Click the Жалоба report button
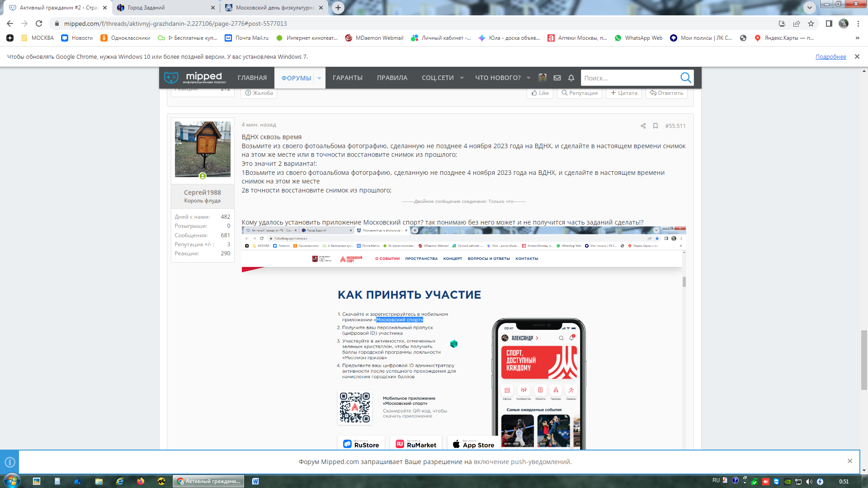This screenshot has height=488, width=868. 259,93
